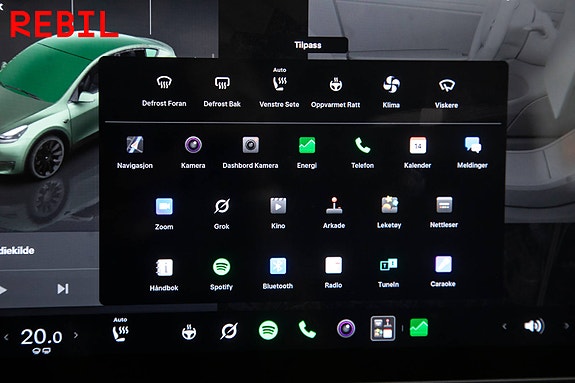This screenshot has height=383, width=575.
Task: Open the Nettleser web browser
Action: [x=444, y=212]
